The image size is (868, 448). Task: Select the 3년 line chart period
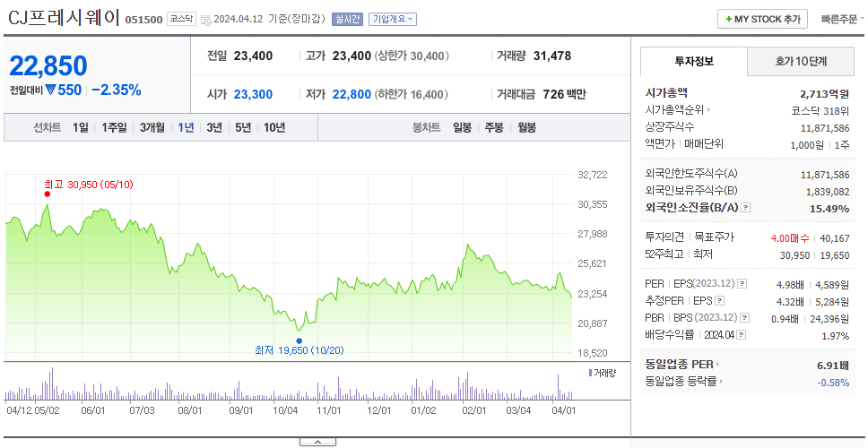214,128
